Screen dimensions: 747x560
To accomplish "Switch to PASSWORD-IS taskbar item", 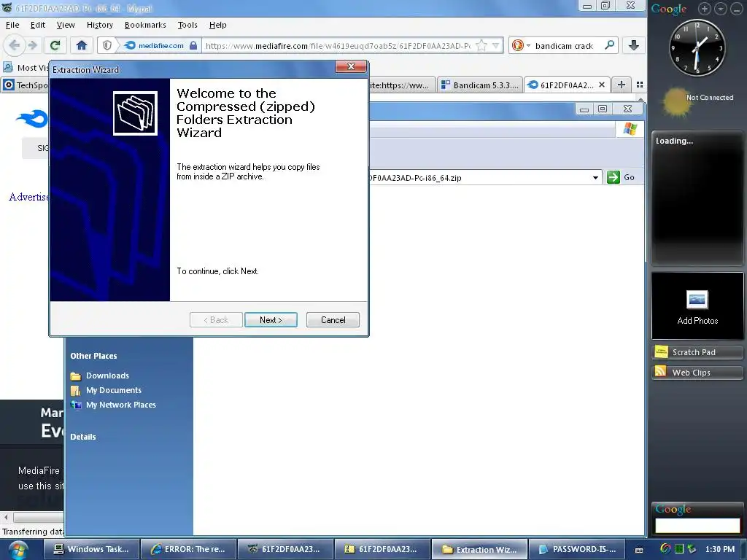I will [578, 549].
